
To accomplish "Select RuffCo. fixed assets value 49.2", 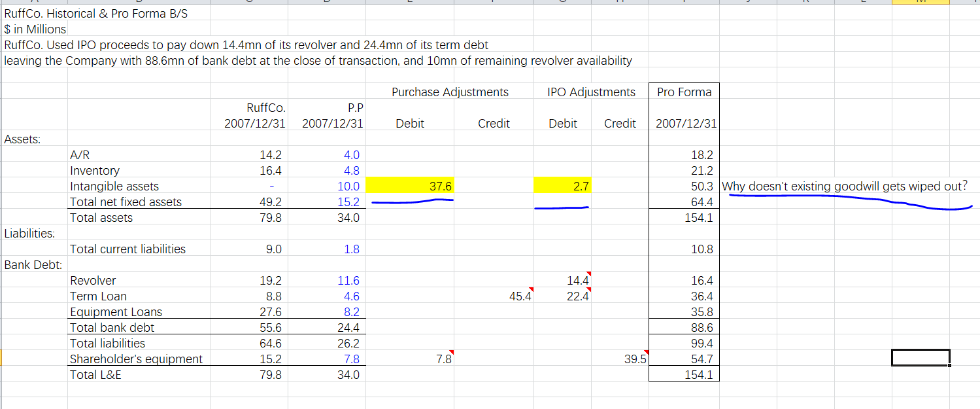I will [x=271, y=202].
